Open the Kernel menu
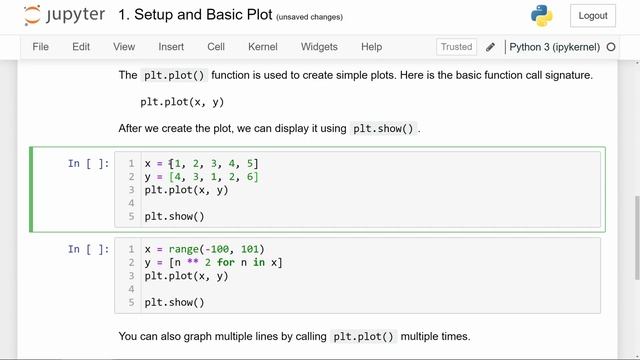The image size is (640, 360). [262, 47]
